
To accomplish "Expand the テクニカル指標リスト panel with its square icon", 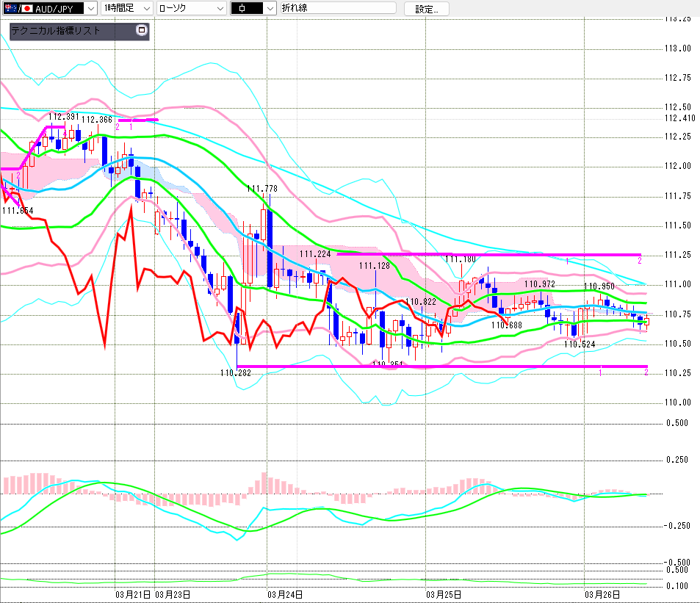I will [142, 31].
